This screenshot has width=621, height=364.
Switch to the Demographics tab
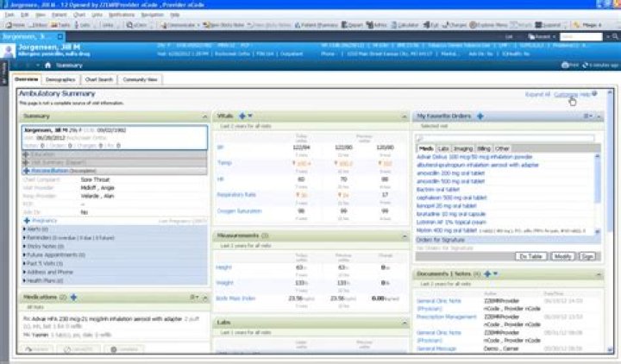tap(60, 79)
